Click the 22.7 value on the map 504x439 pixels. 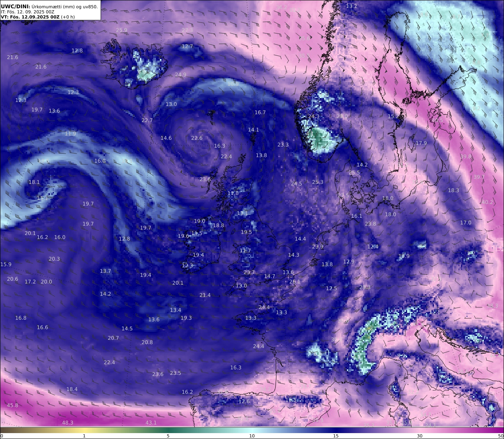(x=147, y=120)
